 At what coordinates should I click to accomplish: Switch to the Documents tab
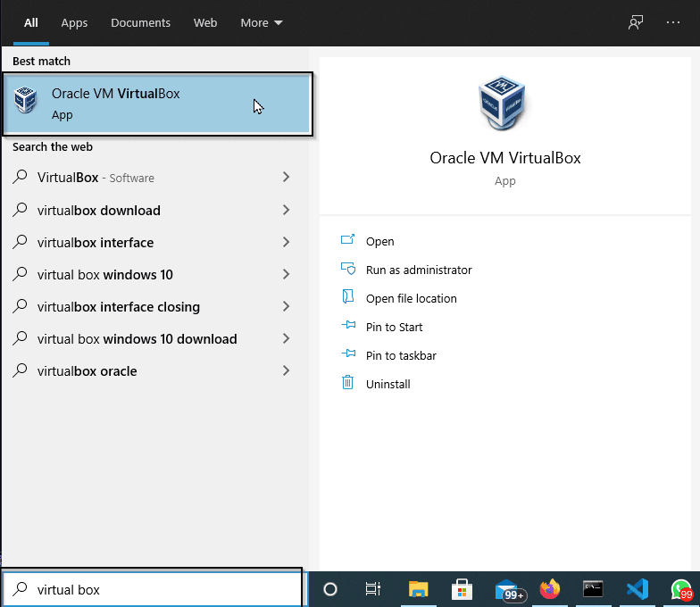pos(141,23)
